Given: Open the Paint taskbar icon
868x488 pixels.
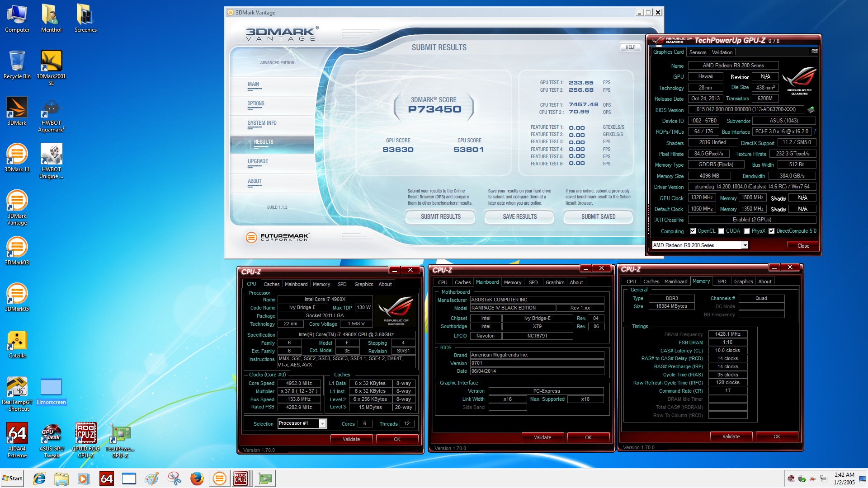Looking at the screenshot, I should coord(151,479).
